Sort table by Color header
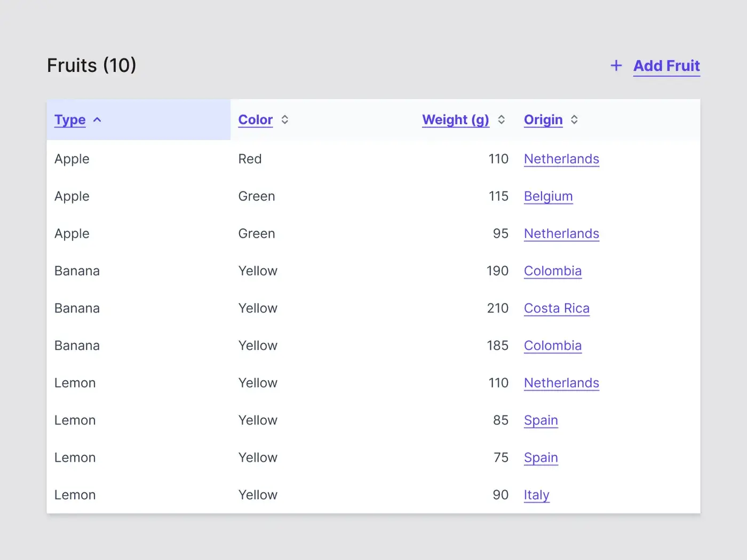This screenshot has width=747, height=560. 255,120
